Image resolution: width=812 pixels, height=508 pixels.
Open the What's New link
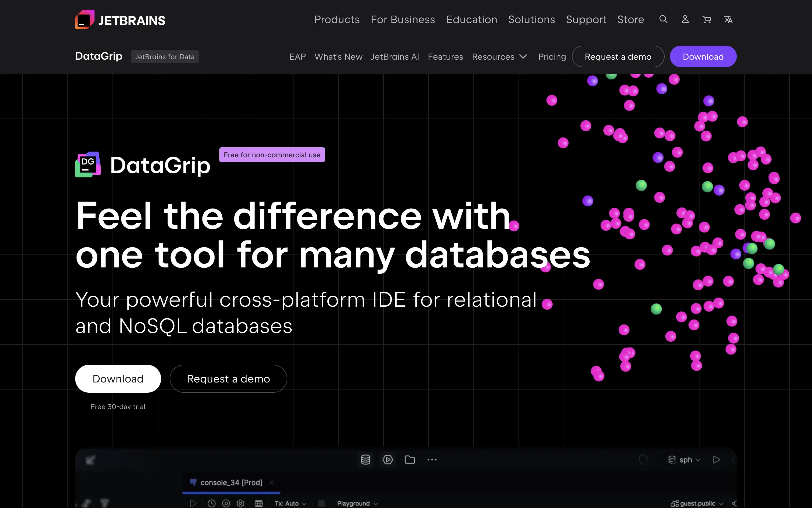pyautogui.click(x=338, y=56)
